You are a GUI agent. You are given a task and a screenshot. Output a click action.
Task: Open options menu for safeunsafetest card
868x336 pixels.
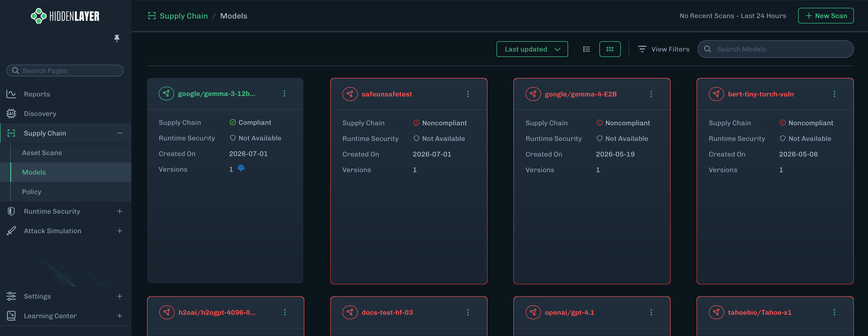[468, 94]
